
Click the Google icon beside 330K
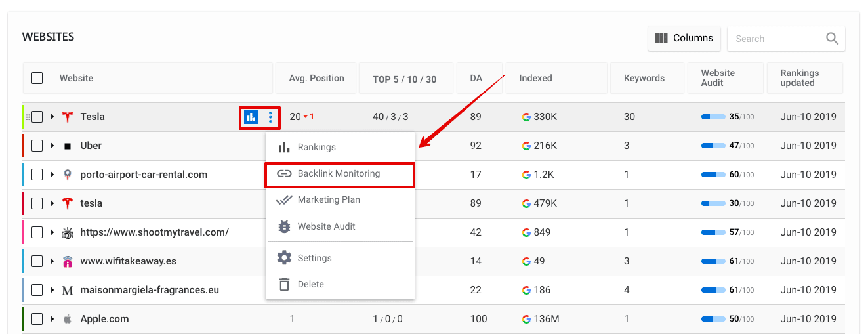click(526, 117)
